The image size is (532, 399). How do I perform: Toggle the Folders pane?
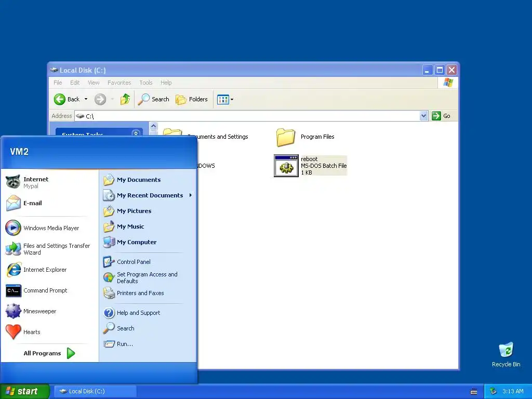point(192,99)
